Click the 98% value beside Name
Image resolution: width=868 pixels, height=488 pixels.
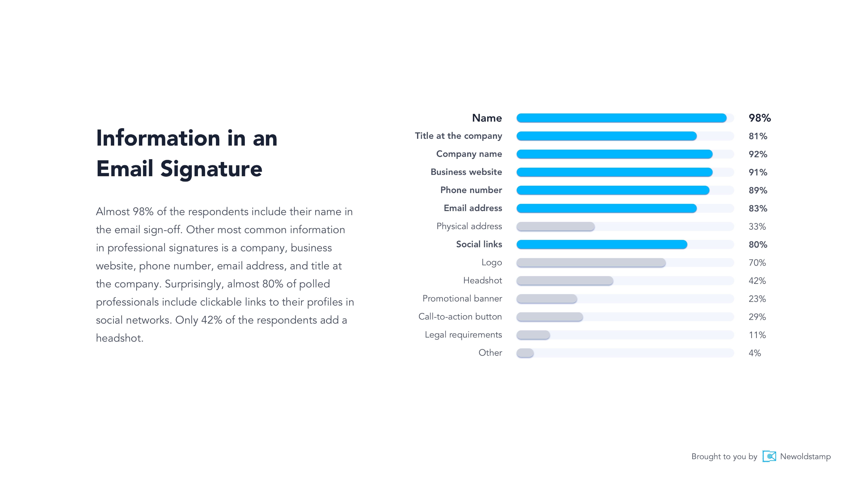759,118
